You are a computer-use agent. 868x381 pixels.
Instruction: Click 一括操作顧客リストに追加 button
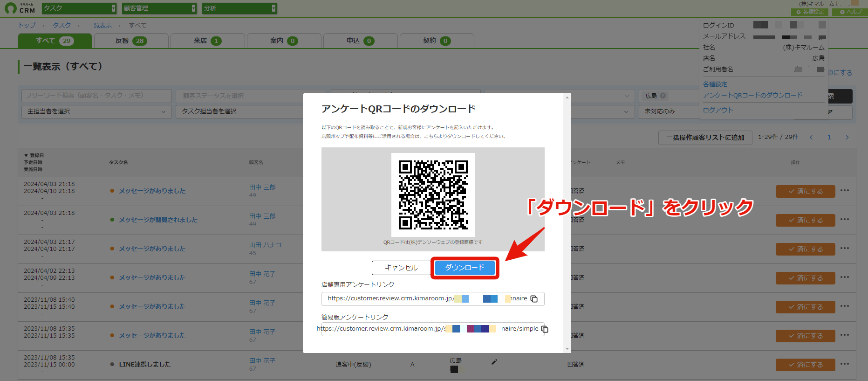tap(705, 138)
